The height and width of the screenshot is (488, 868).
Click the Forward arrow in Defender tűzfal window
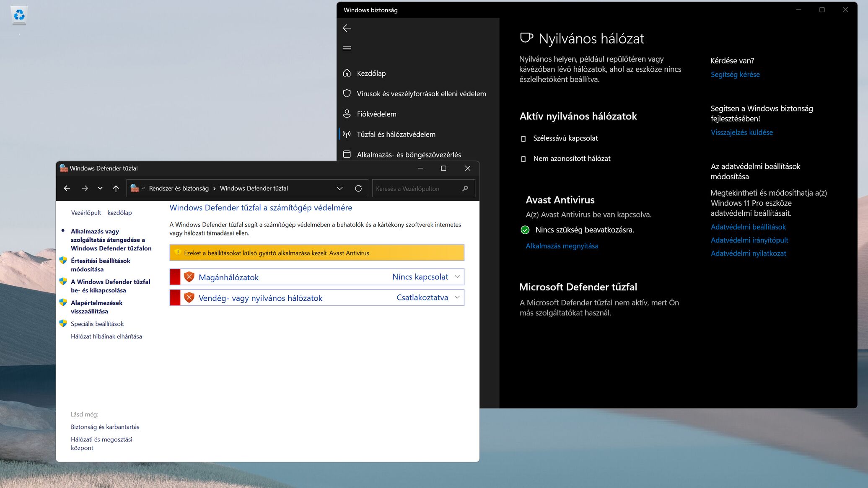(85, 188)
